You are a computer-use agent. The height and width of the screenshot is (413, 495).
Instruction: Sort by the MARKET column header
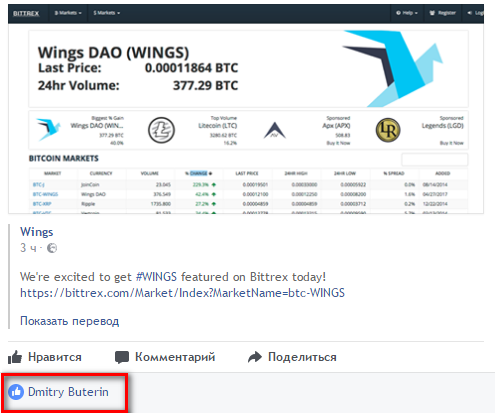click(x=53, y=173)
